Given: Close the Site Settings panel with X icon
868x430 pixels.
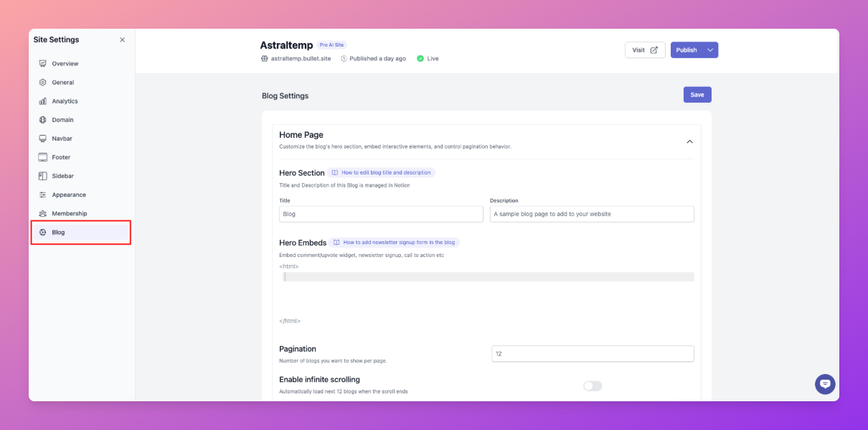Looking at the screenshot, I should [122, 40].
